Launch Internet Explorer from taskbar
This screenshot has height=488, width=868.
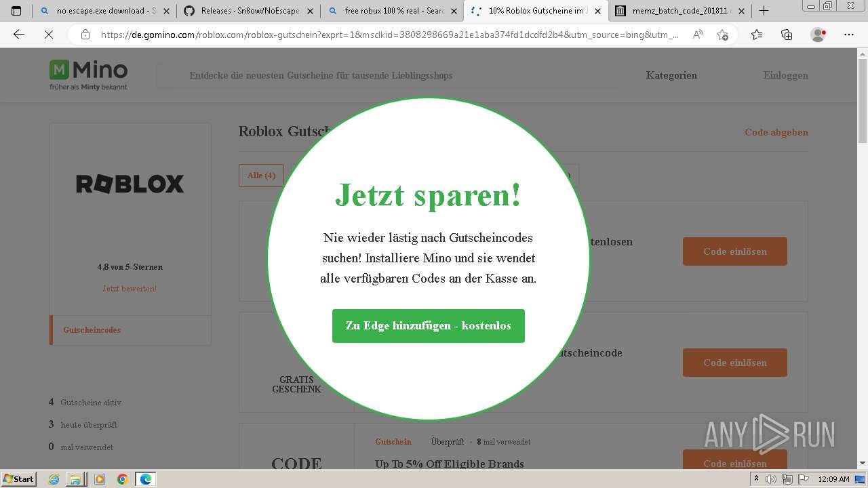[54, 479]
